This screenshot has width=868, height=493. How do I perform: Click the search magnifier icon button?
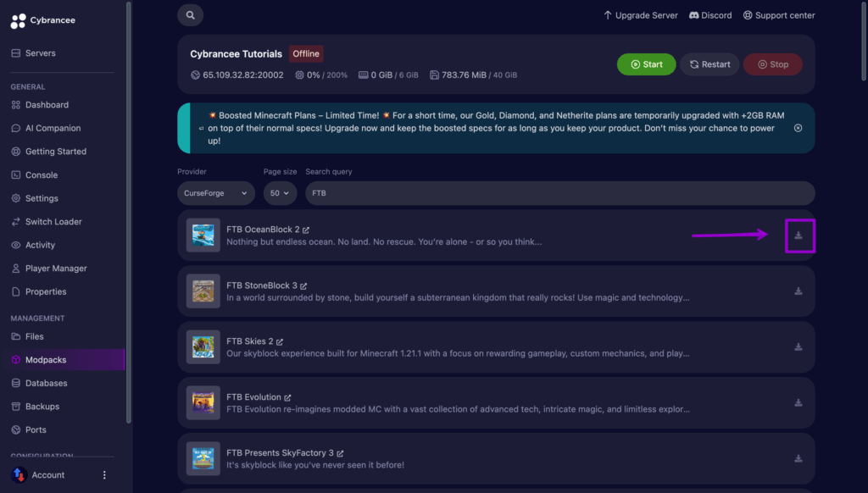pos(191,15)
